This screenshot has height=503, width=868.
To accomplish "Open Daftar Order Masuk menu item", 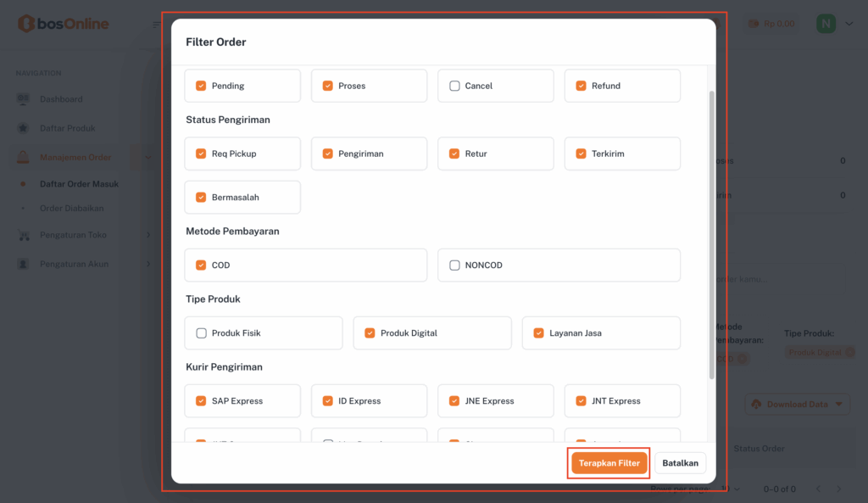I will (x=80, y=184).
